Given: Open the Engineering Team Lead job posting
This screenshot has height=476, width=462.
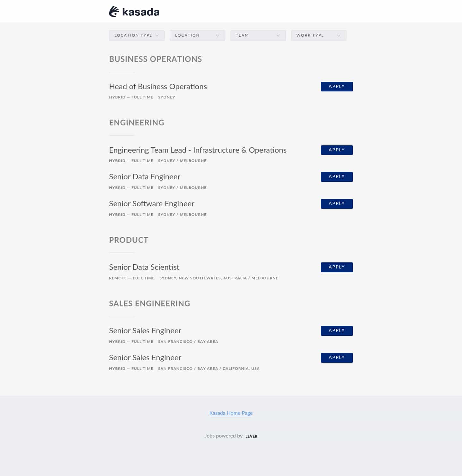Looking at the screenshot, I should [198, 150].
